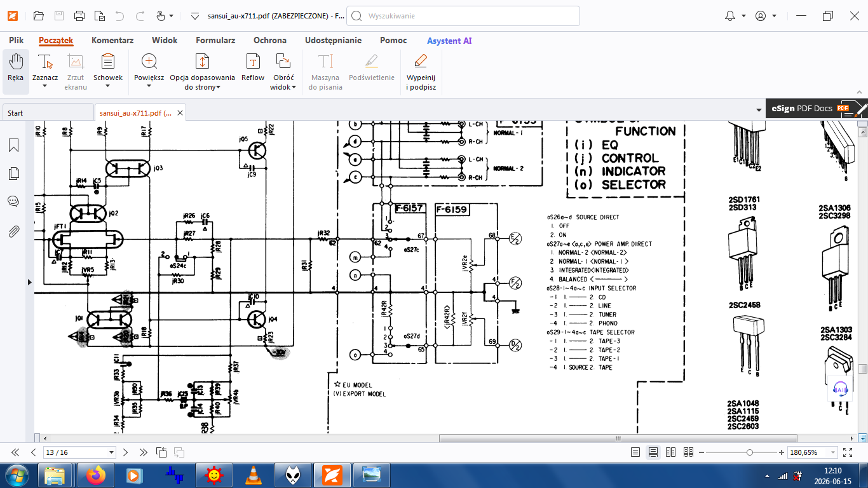The height and width of the screenshot is (488, 868).
Task: Open File Explorer from the taskbar
Action: pos(55,475)
